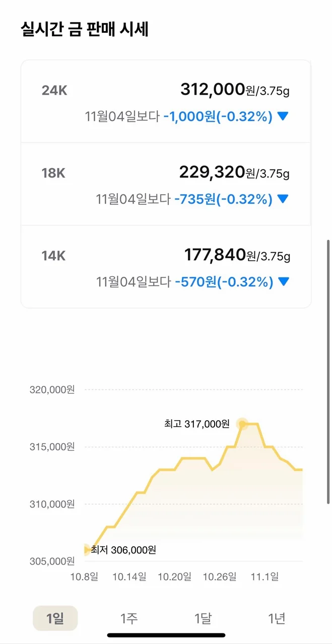Switch to the 1주 period tab
The width and height of the screenshot is (332, 644).
point(129,618)
